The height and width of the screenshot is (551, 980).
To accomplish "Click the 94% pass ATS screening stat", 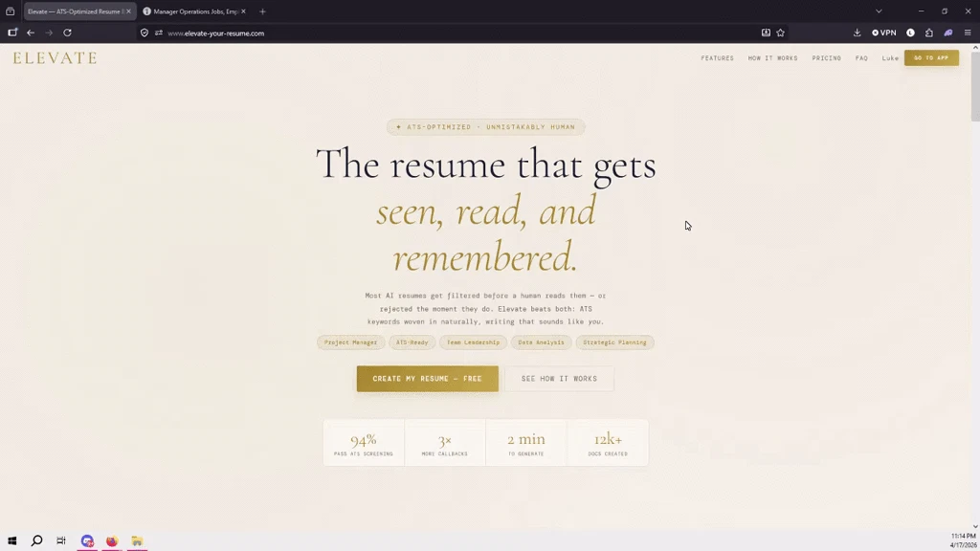I will 363,444.
